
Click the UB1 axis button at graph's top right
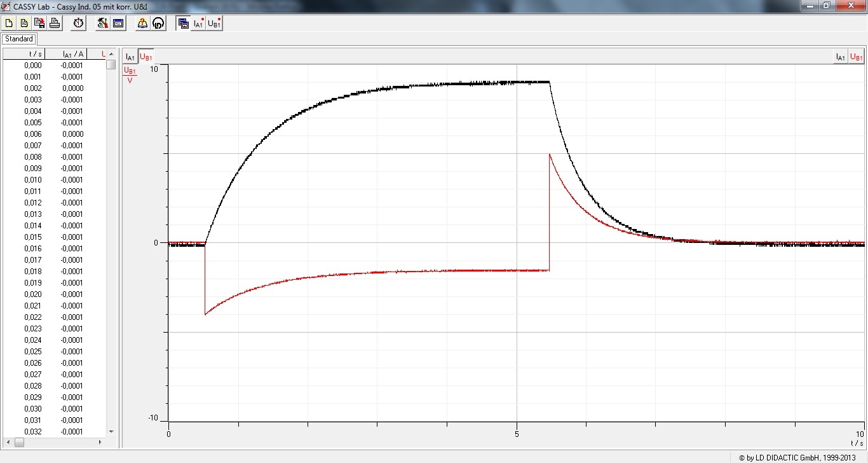(857, 57)
